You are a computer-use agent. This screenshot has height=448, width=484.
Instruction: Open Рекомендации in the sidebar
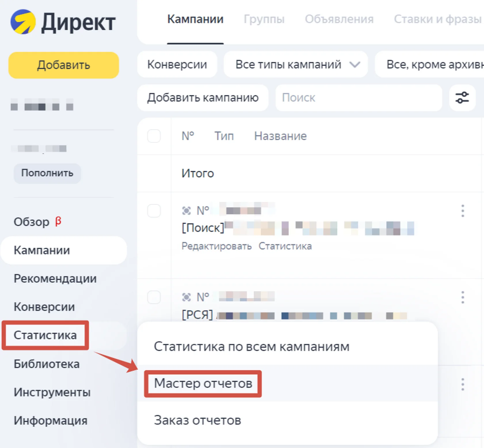(55, 279)
